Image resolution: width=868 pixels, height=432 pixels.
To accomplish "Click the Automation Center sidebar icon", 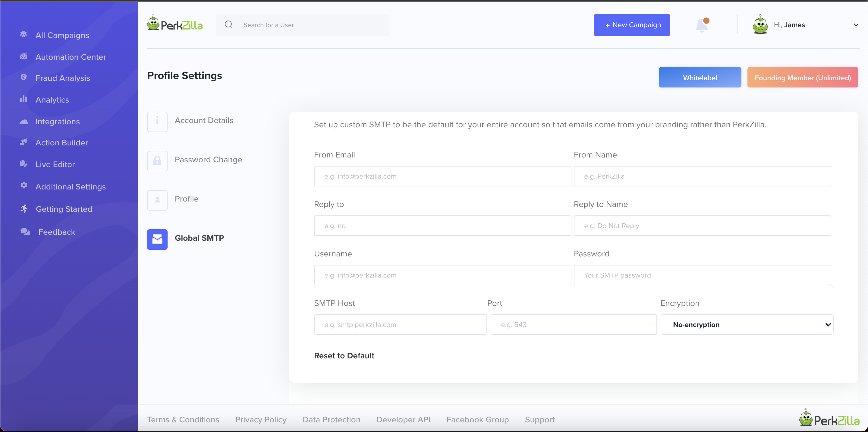I will 24,56.
